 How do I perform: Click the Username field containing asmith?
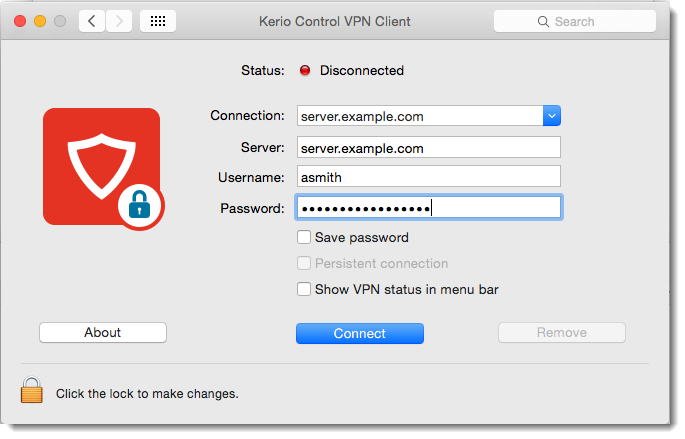tap(428, 177)
